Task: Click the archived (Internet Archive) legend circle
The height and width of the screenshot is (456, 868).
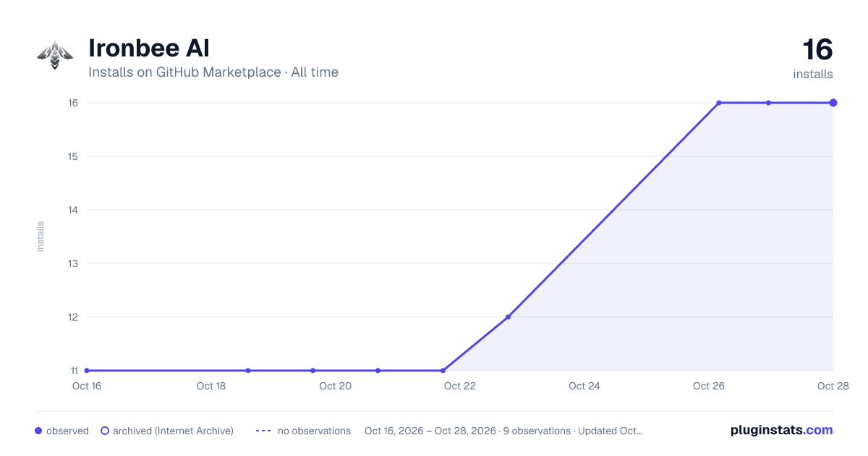Action: point(105,431)
